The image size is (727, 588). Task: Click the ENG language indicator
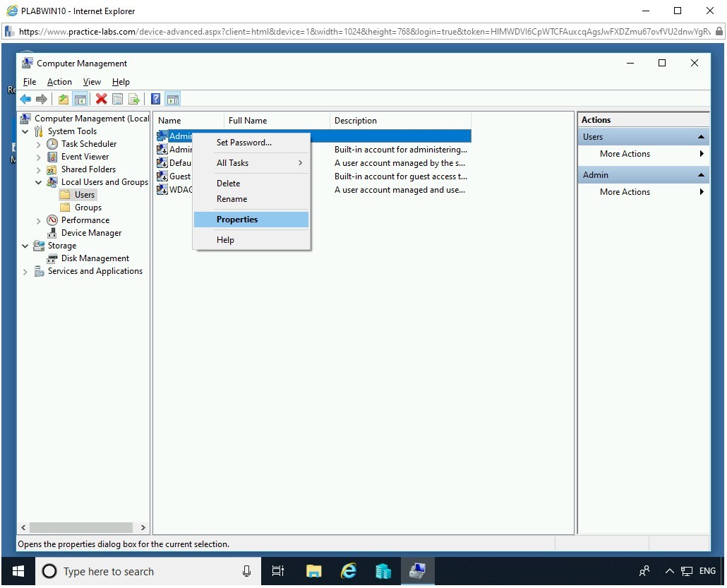[707, 571]
